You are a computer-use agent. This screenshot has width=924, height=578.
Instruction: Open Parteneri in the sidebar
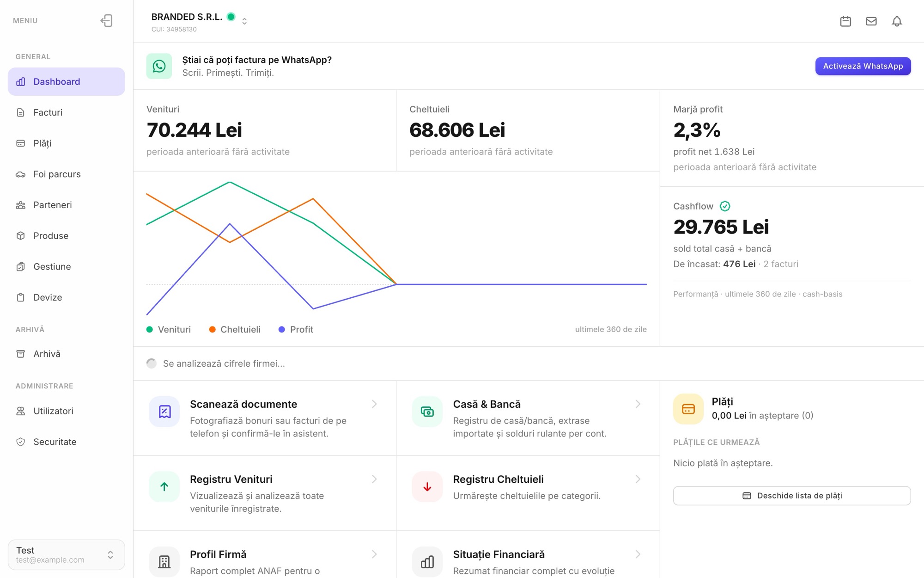tap(67, 205)
